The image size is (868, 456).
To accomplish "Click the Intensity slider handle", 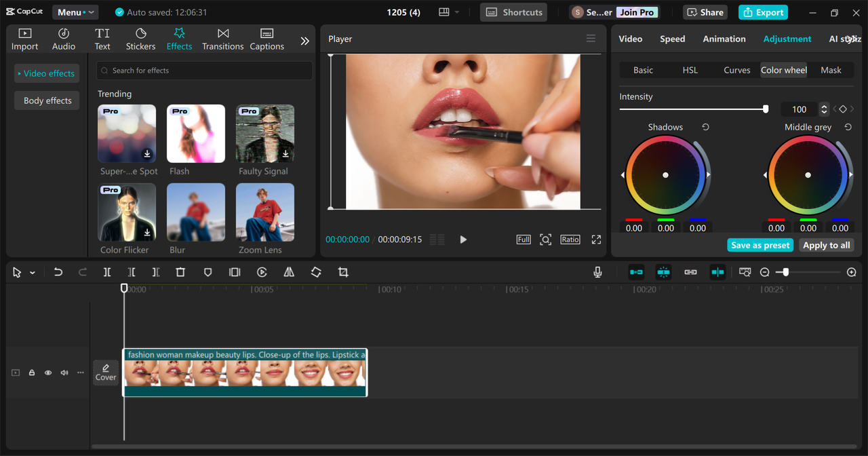I will click(x=766, y=109).
